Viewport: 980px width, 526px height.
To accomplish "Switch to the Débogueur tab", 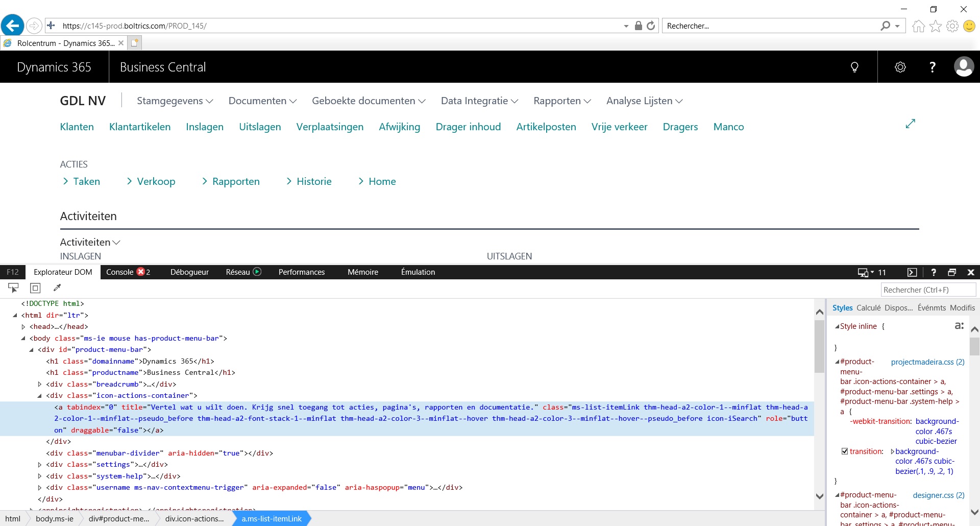I will [189, 272].
